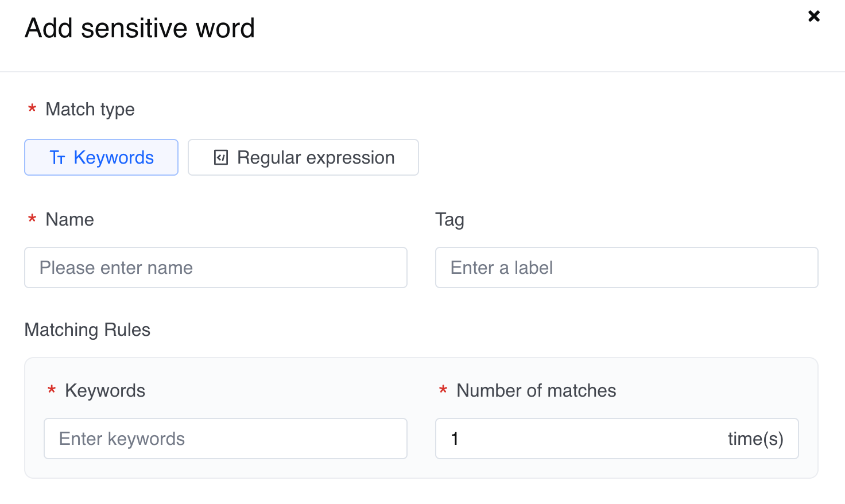Screen dimensions: 845x504
Task: Select the Keywords match type
Action: (x=102, y=157)
